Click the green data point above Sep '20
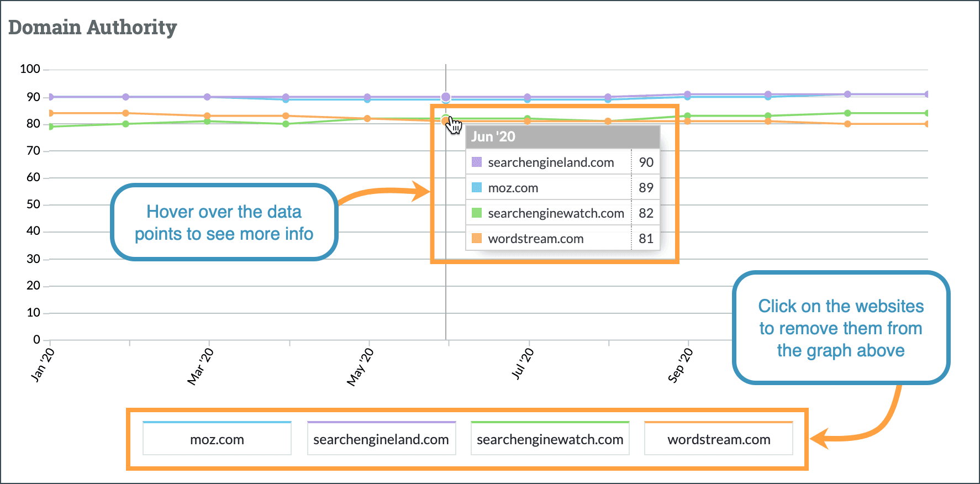 (687, 116)
